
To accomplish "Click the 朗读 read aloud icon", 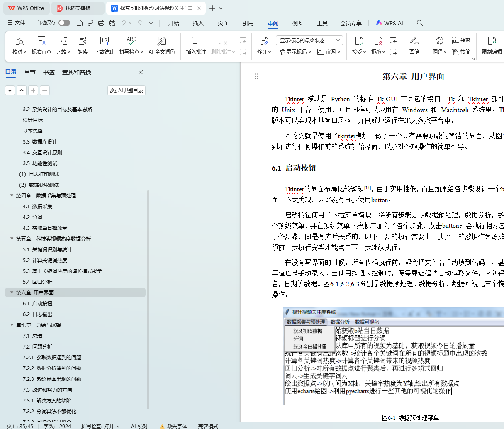I will (83, 41).
